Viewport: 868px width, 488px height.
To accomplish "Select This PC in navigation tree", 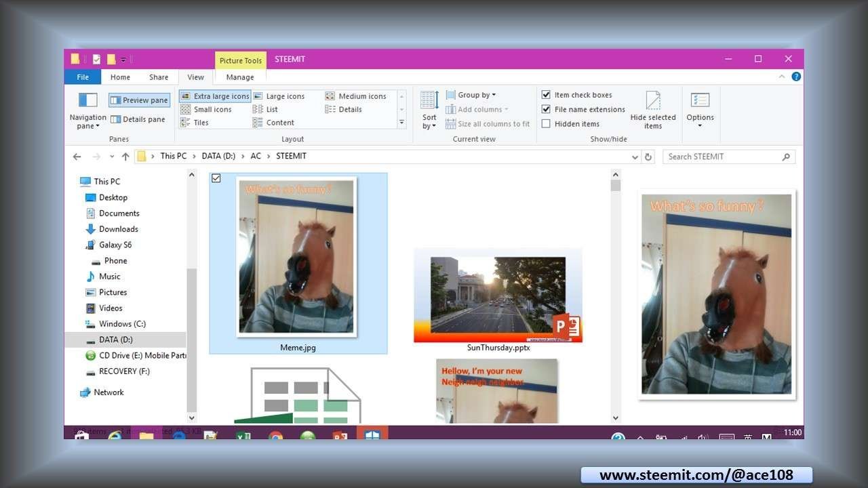I will click(100, 182).
